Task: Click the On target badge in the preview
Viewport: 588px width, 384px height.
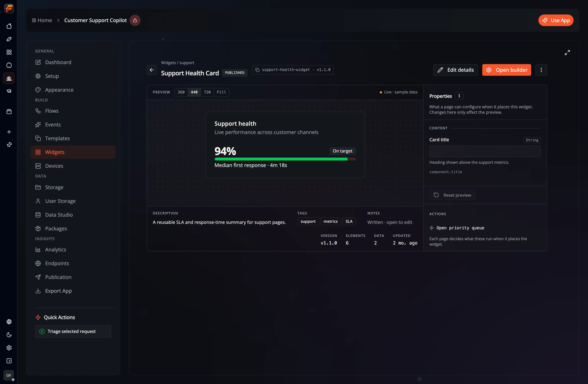Action: [342, 151]
